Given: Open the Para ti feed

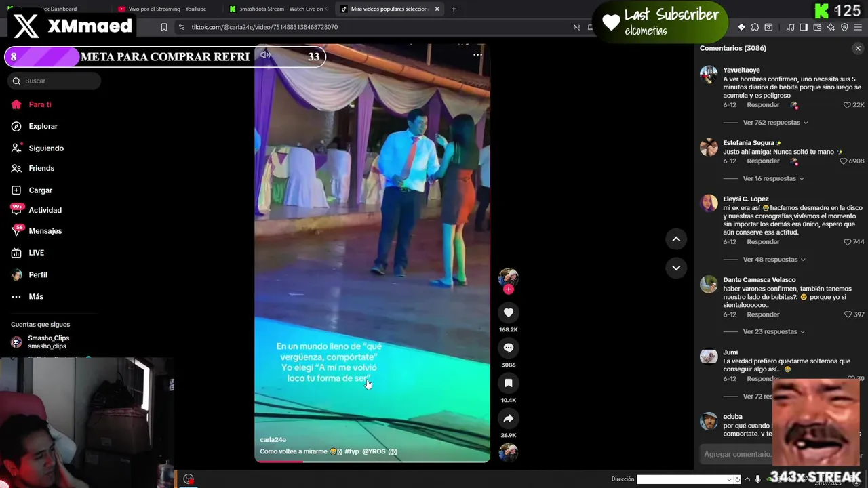Looking at the screenshot, I should pos(40,104).
